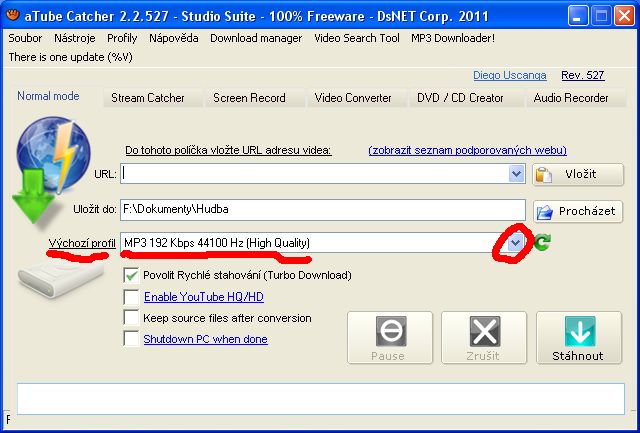Expand the URL dropdown arrow
This screenshot has width=640, height=433.
[x=516, y=174]
